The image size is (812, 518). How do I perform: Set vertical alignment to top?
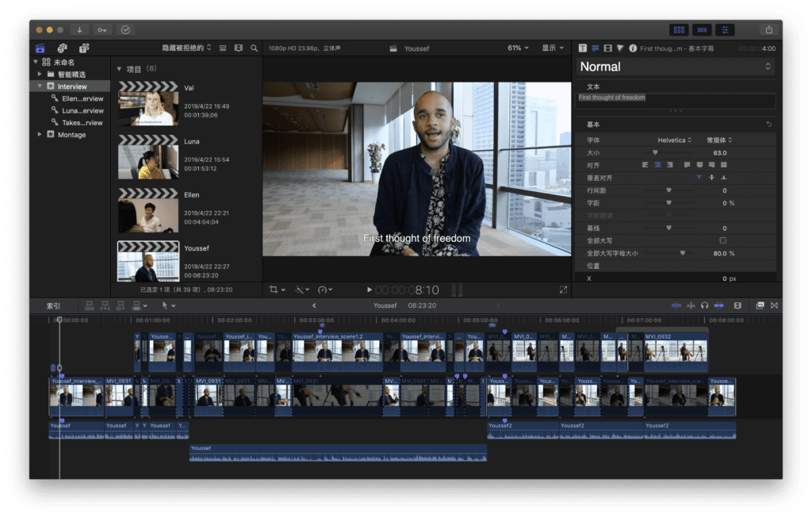pos(699,178)
